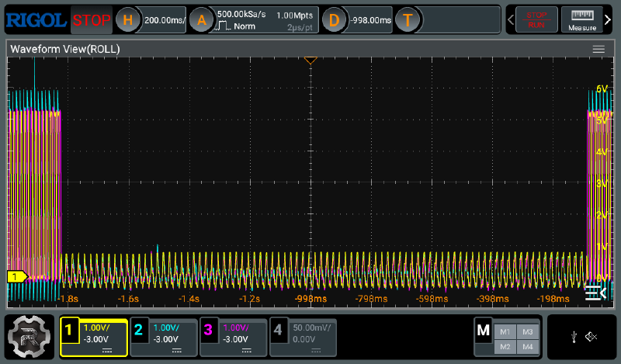Collapse the side panel menu icon
Viewport: 621px width, 364px height.
click(595, 293)
